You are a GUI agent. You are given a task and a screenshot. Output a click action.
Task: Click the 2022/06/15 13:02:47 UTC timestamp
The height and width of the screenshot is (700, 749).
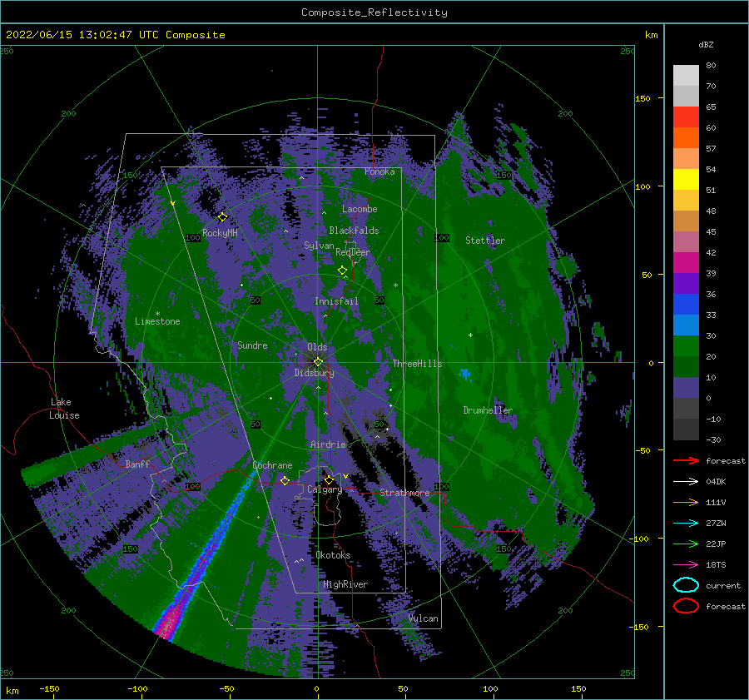coord(115,35)
